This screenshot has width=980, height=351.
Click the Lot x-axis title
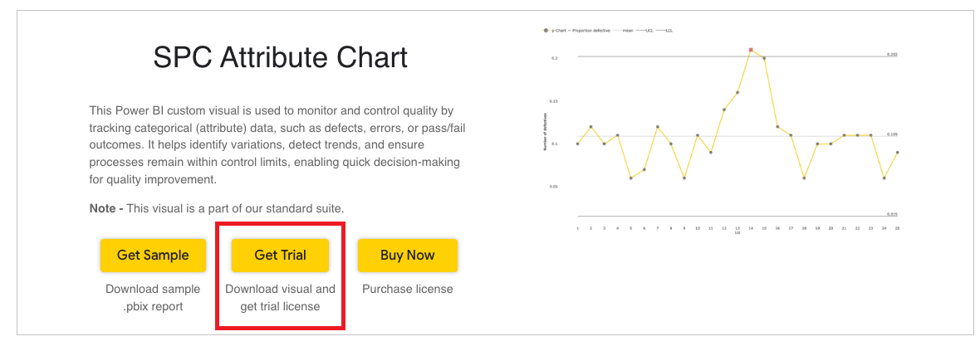pos(737,233)
